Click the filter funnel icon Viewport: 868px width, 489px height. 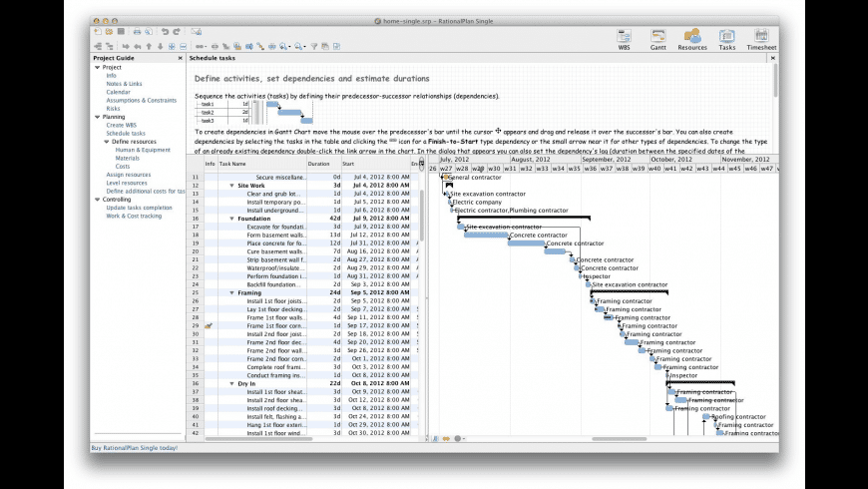314,47
